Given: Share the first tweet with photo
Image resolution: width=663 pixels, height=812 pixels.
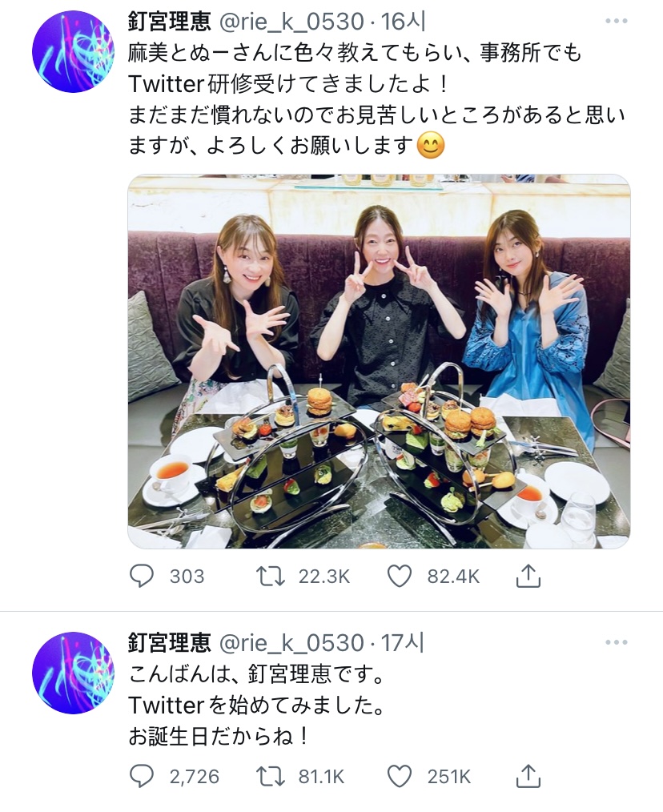Looking at the screenshot, I should click(528, 575).
